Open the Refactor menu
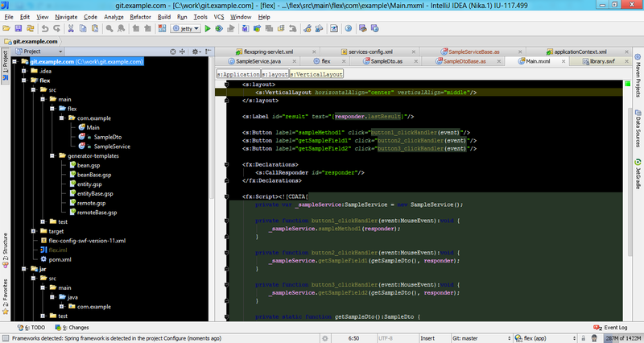 [x=140, y=17]
